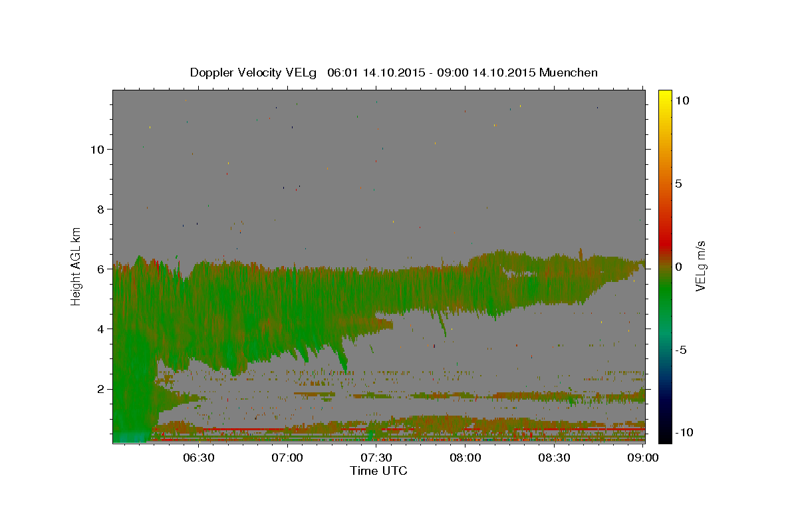Click the plot title 'Doppler Velocity VELg'

click(253, 72)
